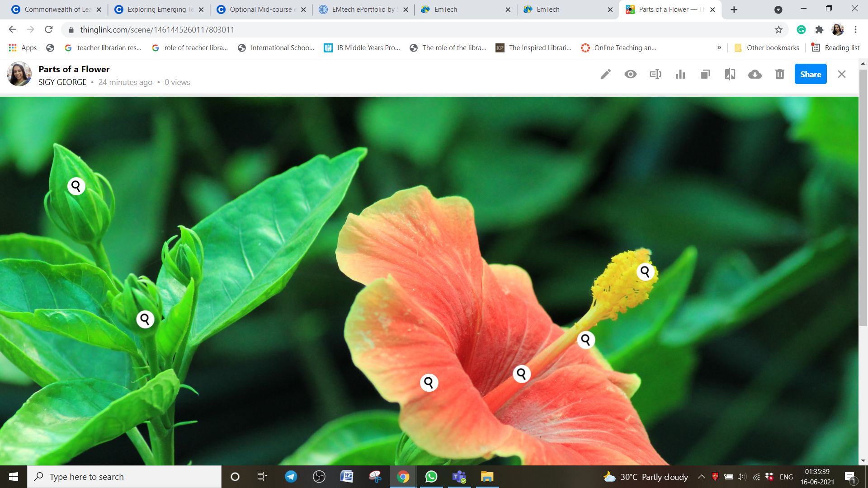
Task: Click the cloud download icon
Action: (755, 75)
